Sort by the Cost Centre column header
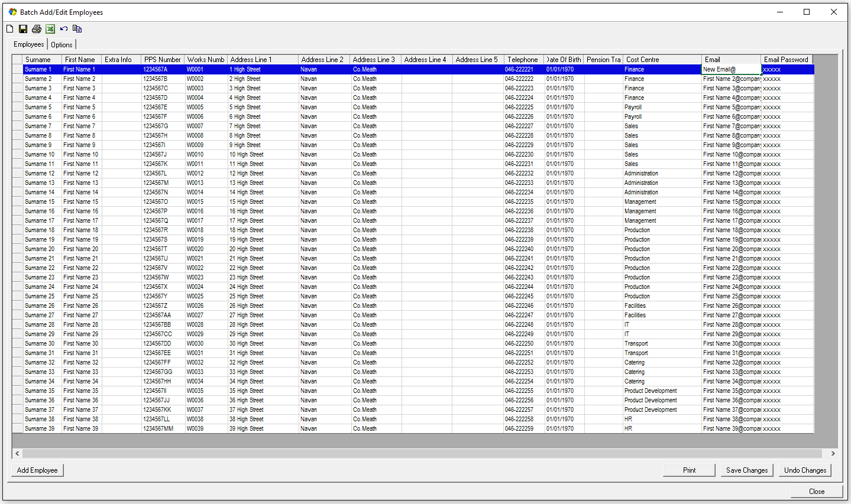The height and width of the screenshot is (504, 851). pos(661,60)
